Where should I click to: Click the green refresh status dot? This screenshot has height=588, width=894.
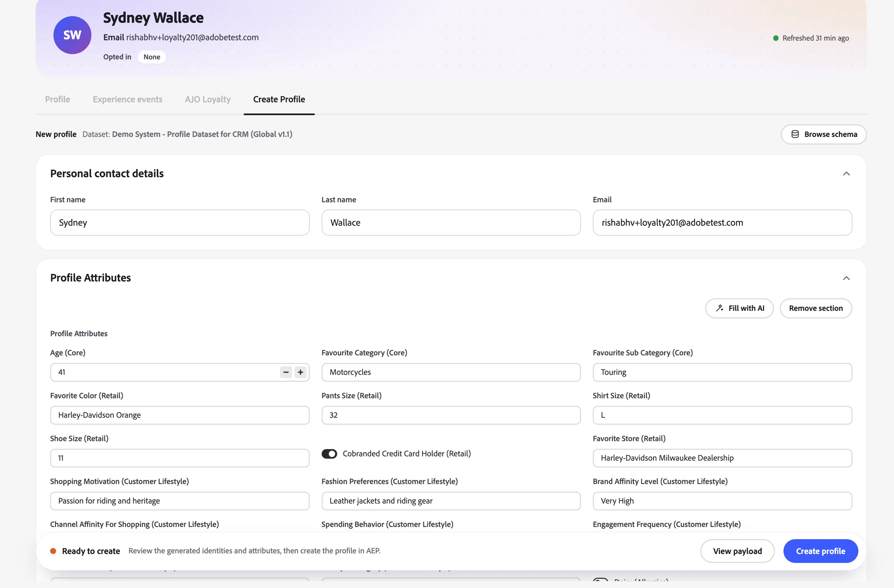point(776,38)
